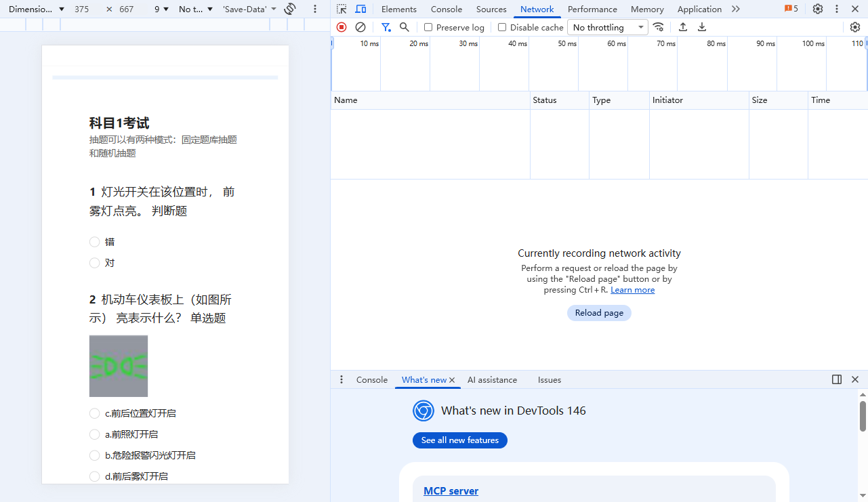This screenshot has width=868, height=502.
Task: Open the MCP server link
Action: [451, 491]
